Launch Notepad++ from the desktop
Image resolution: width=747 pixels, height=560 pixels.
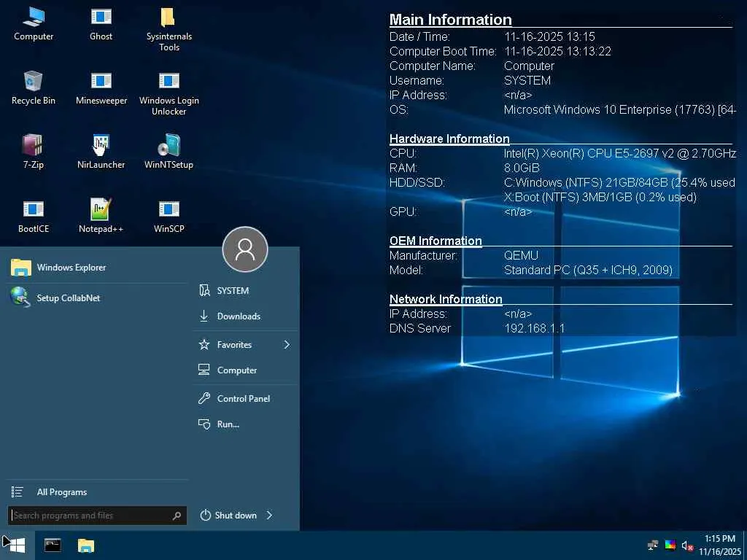click(101, 216)
